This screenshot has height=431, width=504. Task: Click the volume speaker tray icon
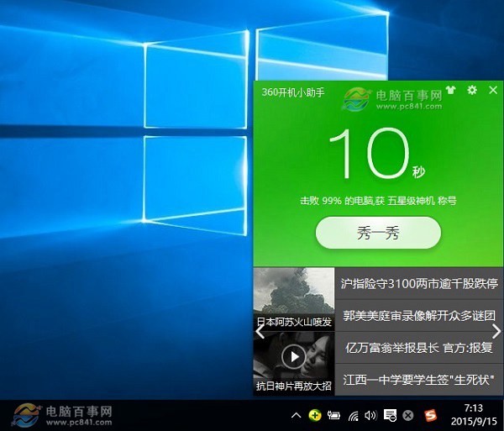click(x=371, y=415)
